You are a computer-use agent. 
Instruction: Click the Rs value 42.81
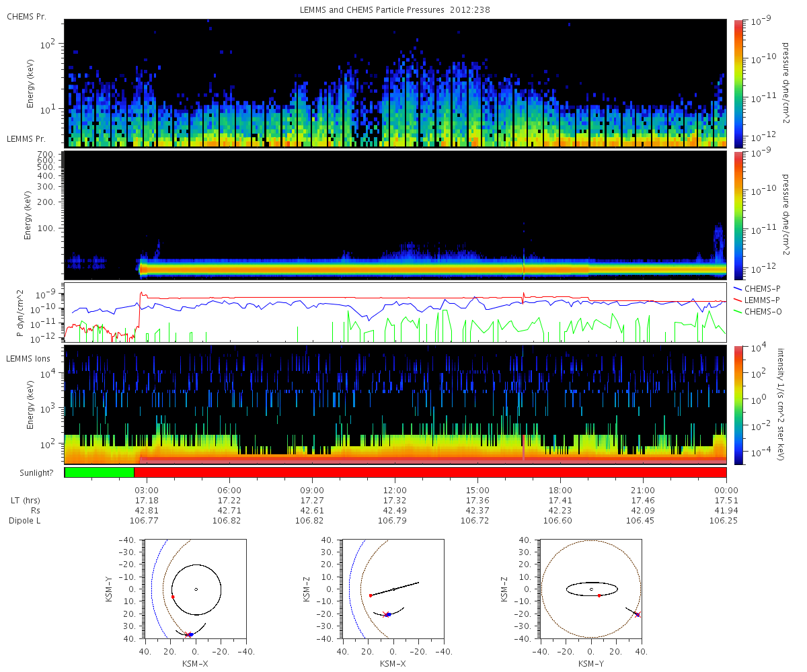[x=147, y=511]
